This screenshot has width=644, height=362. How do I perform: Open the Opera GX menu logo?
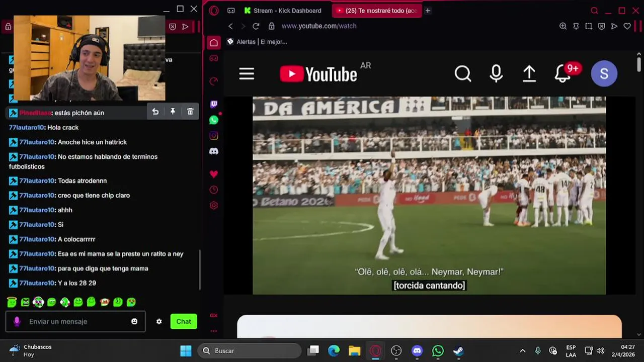(x=214, y=11)
